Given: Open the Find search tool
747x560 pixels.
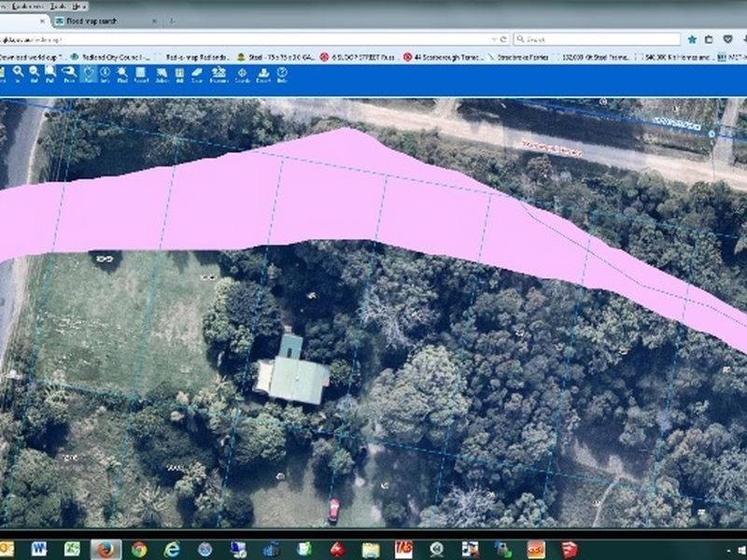Looking at the screenshot, I should coord(122,75).
